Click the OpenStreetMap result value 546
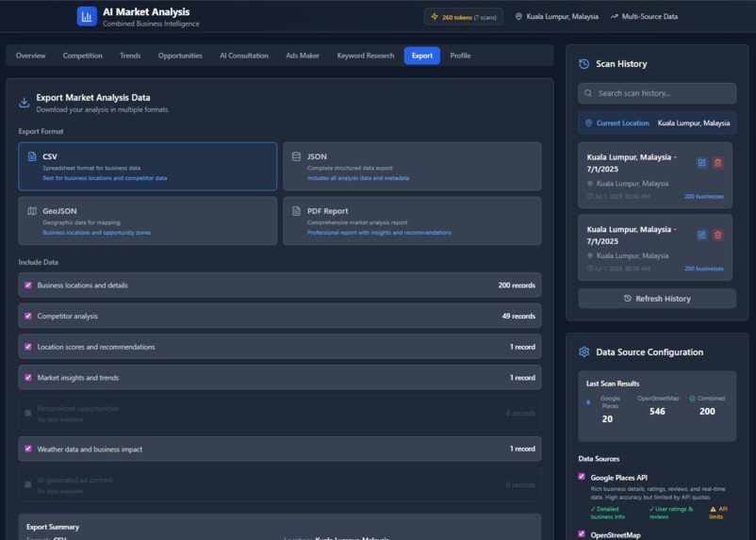756x540 pixels. pos(657,411)
